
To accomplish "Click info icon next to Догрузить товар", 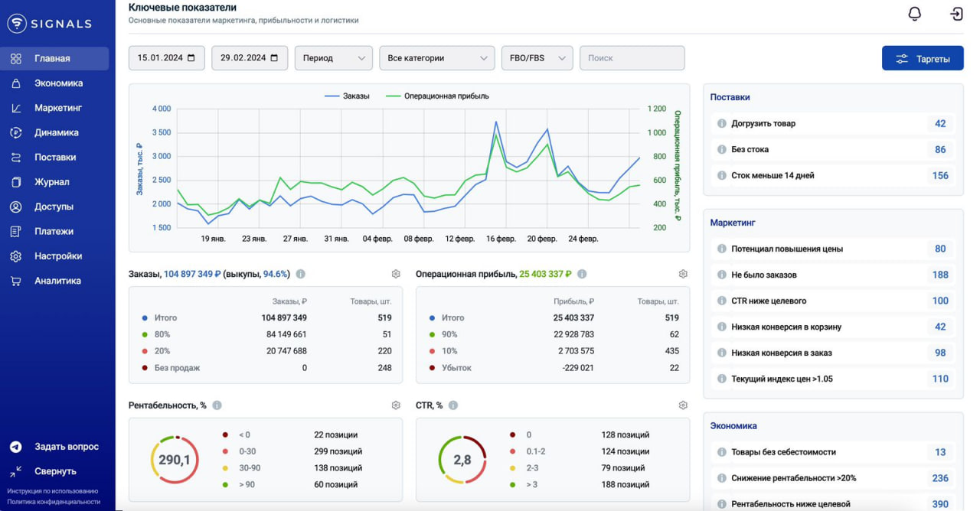I will (x=721, y=124).
